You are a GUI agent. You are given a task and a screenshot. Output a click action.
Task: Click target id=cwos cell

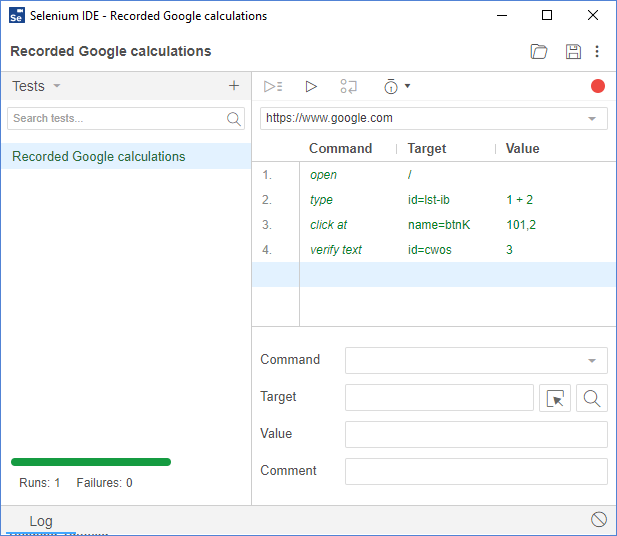[429, 250]
